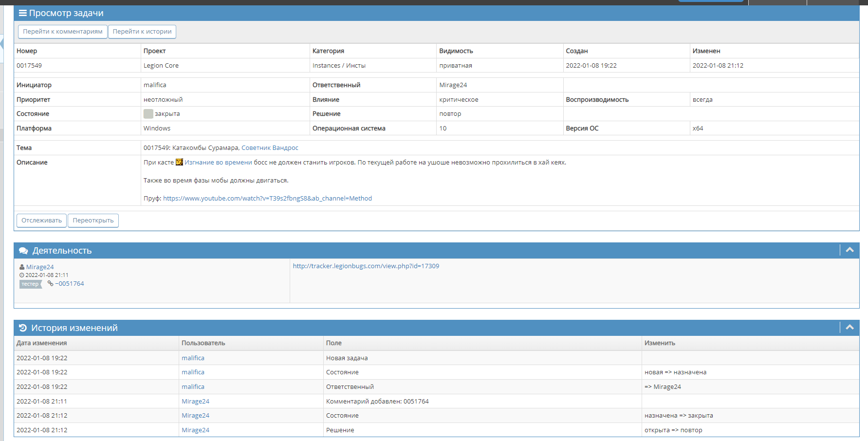Open the tracker.legionbugs.com view link
This screenshot has height=441, width=868.
click(x=366, y=266)
